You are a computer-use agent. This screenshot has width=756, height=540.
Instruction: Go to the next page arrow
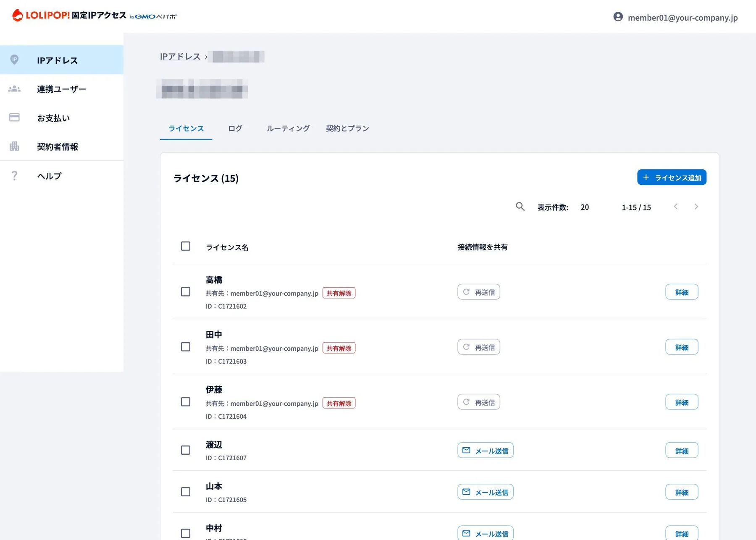(x=696, y=207)
